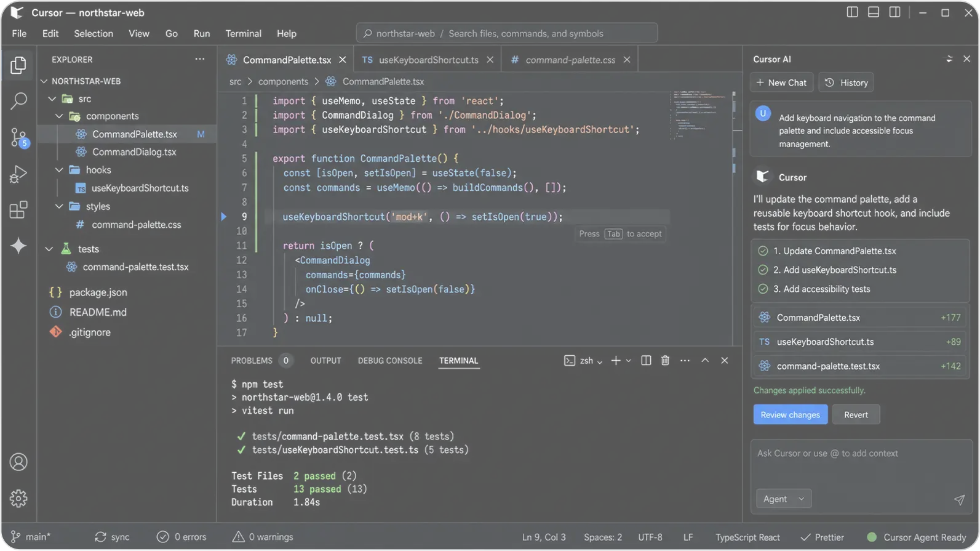Open the Agent mode dropdown
The height and width of the screenshot is (551, 980).
(x=783, y=499)
